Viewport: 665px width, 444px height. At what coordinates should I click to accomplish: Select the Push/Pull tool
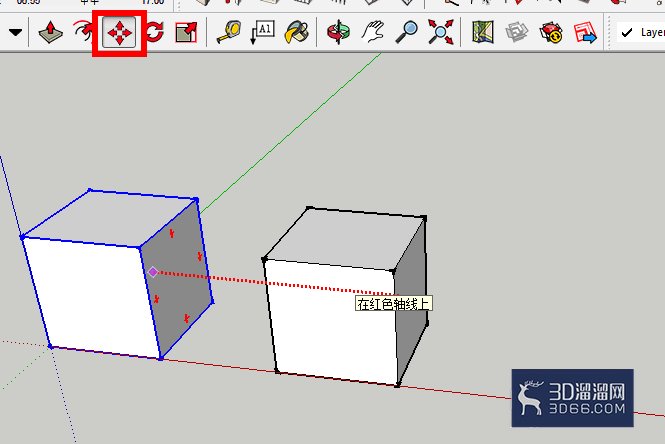pyautogui.click(x=50, y=32)
